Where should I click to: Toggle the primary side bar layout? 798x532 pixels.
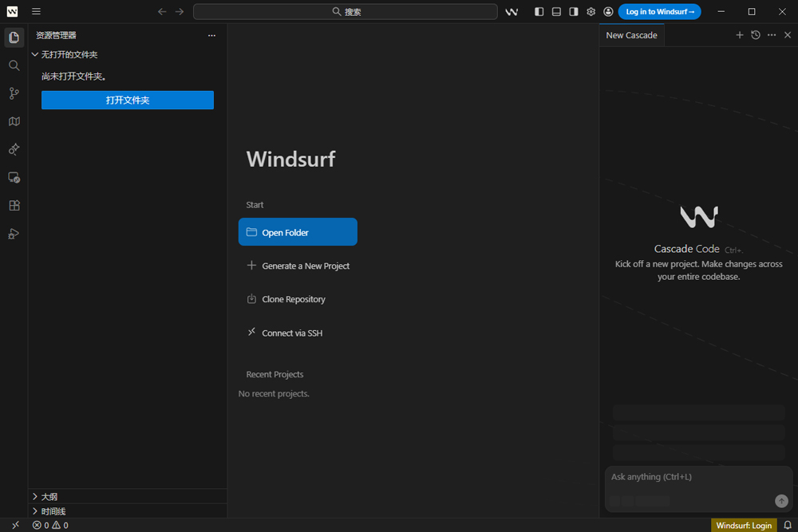(x=539, y=11)
